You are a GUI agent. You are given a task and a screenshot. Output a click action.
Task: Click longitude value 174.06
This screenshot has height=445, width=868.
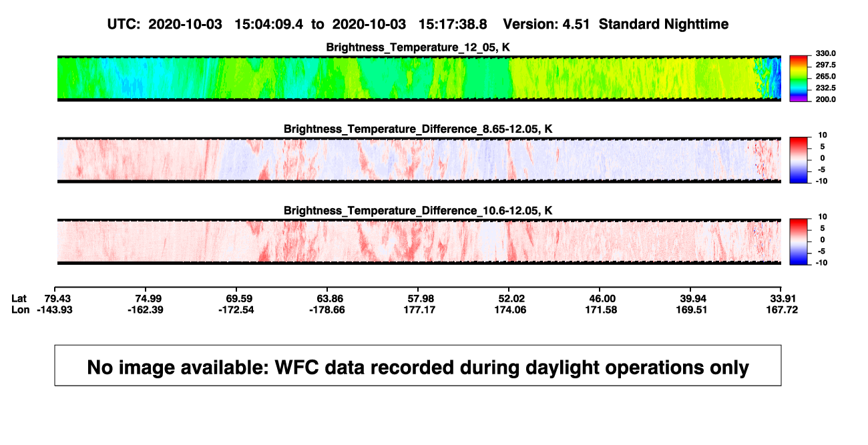tap(509, 310)
